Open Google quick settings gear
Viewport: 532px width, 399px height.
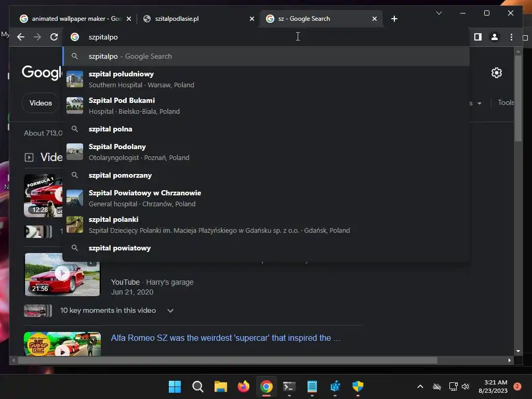(496, 73)
